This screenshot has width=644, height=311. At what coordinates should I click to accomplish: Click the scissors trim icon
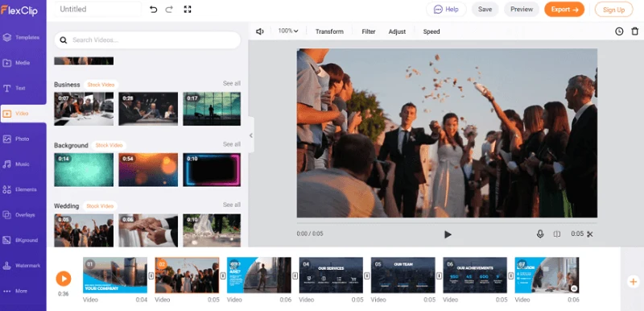tap(590, 234)
